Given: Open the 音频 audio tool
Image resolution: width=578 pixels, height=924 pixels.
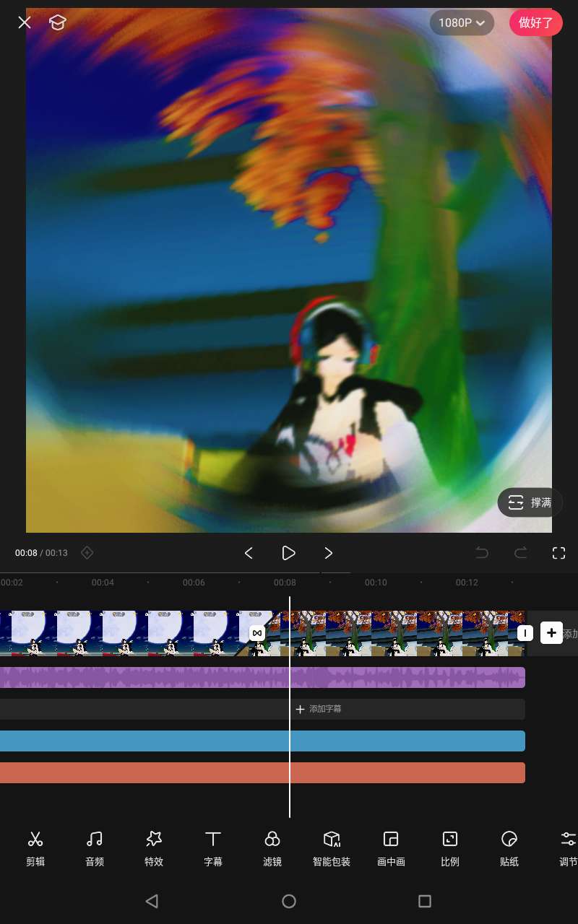Looking at the screenshot, I should tap(95, 848).
